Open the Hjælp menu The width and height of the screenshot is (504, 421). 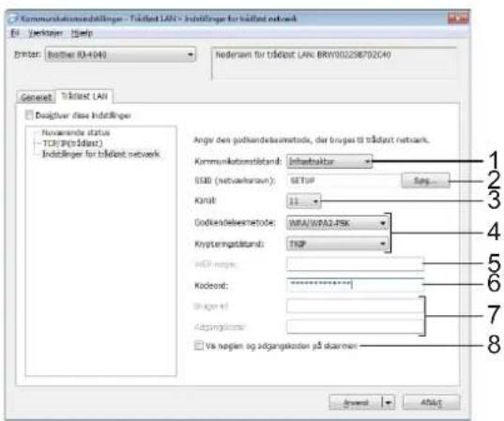tap(82, 33)
